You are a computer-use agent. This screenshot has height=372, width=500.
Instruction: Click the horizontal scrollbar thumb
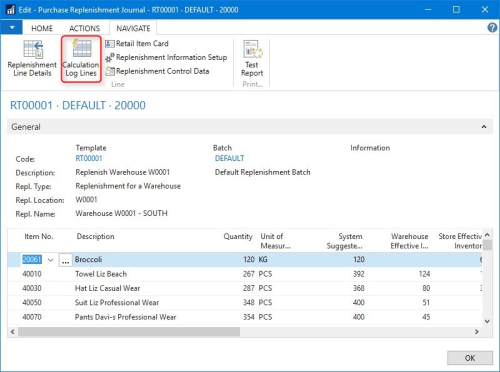[x=129, y=332]
